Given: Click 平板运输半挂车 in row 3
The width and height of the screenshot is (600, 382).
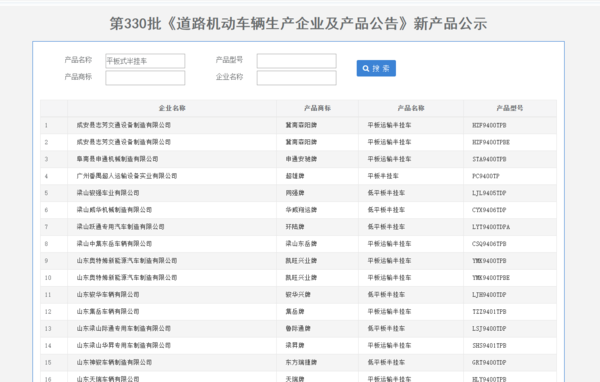Looking at the screenshot, I should [x=389, y=159].
